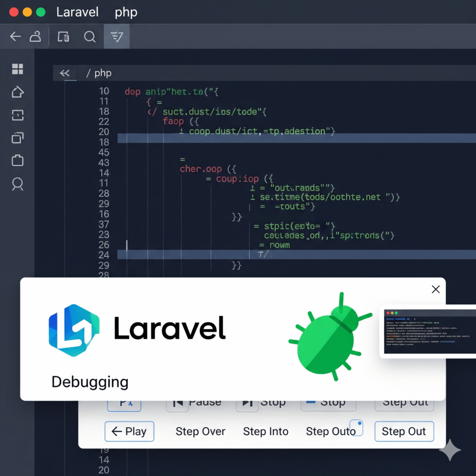
Task: Click line number 22 in the gutter
Action: [104, 122]
